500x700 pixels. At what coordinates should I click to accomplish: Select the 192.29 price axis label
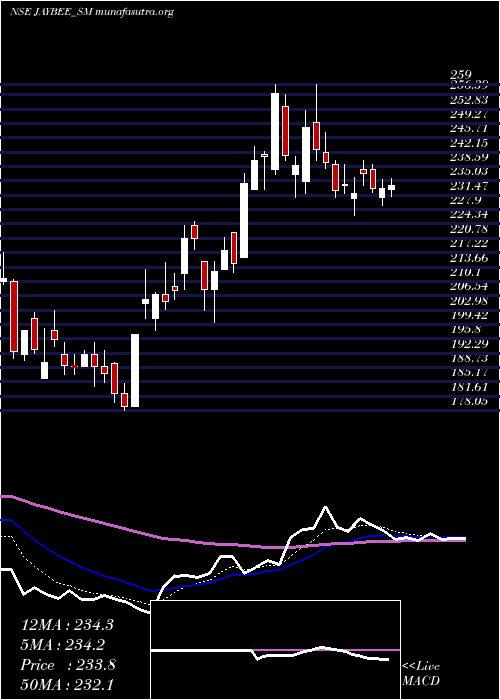[469, 344]
